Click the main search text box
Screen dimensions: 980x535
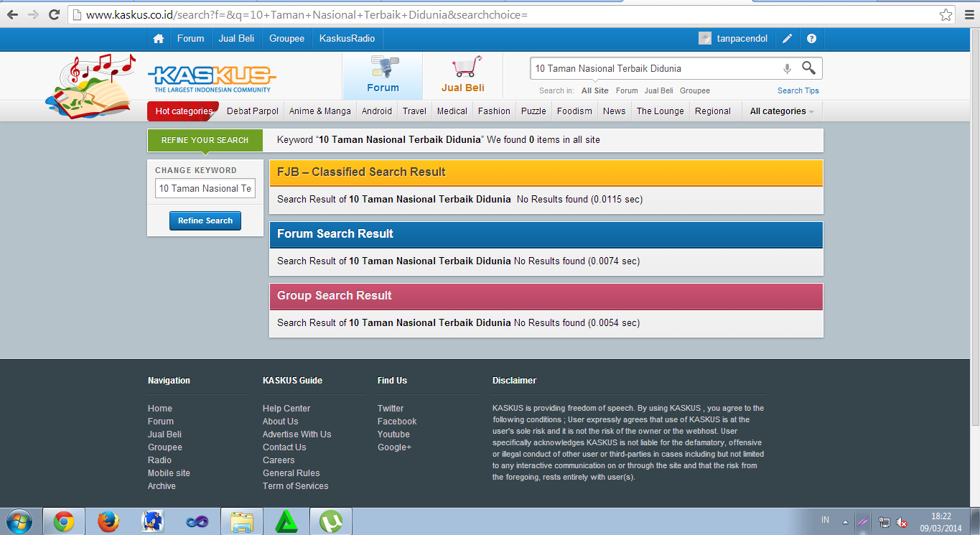coord(653,68)
